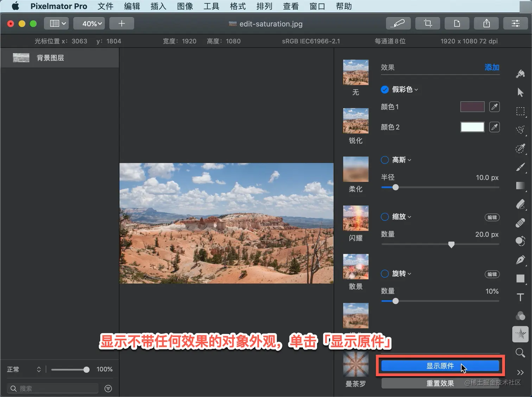
Task: Select the Free Selection lasso tool
Action: tap(520, 130)
